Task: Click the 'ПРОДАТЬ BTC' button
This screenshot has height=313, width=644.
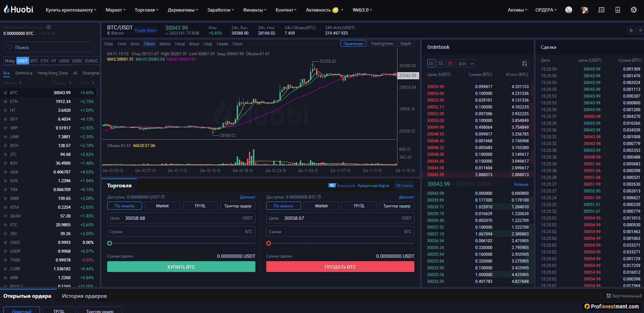Action: tap(340, 267)
